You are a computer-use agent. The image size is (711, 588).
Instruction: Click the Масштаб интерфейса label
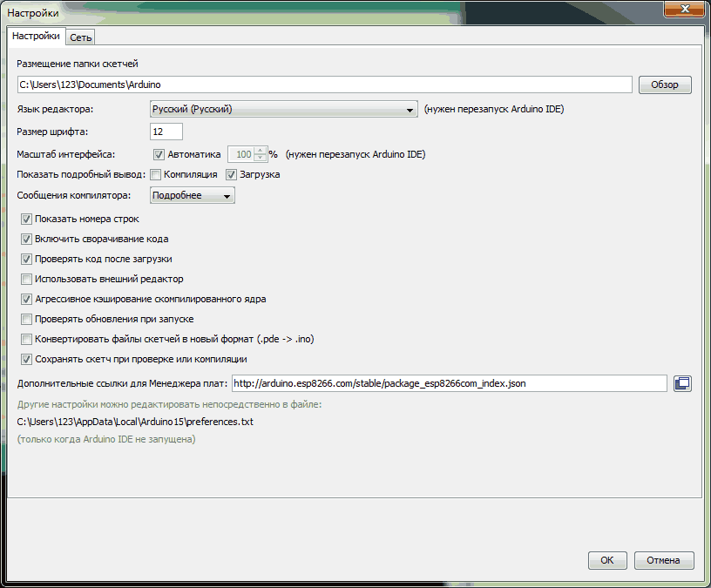point(66,154)
